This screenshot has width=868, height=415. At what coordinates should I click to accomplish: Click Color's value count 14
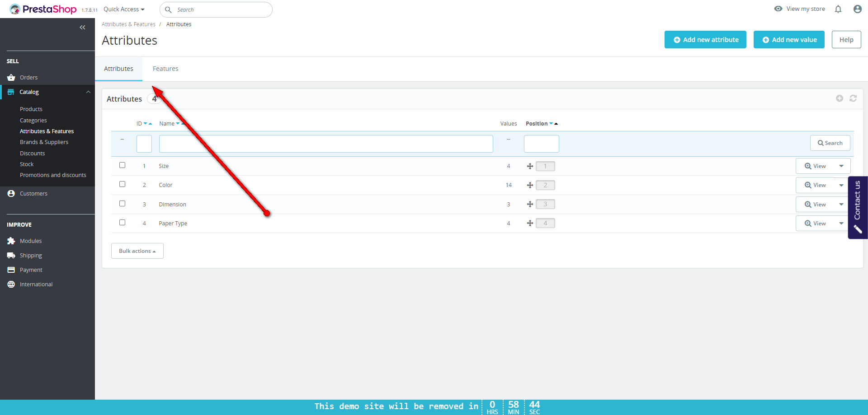coord(509,185)
